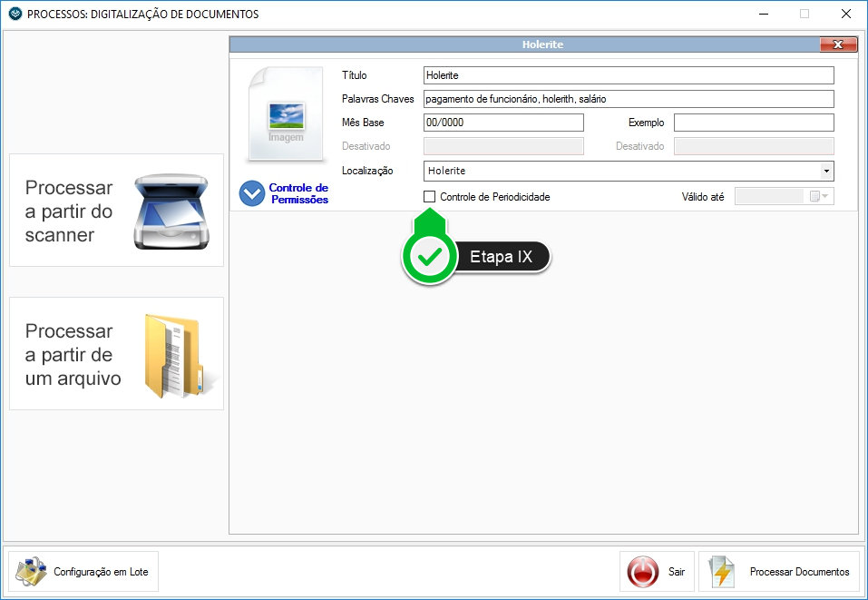868x600 pixels.
Task: Click the scanner icon
Action: pyautogui.click(x=171, y=211)
